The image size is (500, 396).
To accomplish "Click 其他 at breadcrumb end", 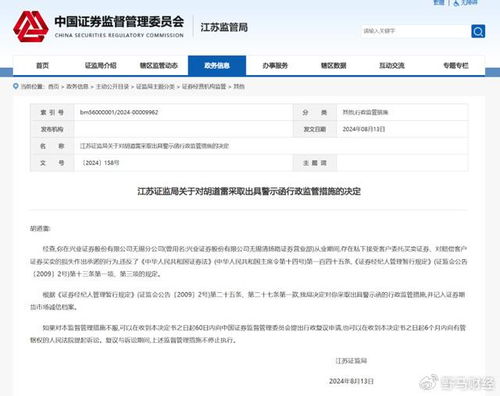I will [239, 87].
